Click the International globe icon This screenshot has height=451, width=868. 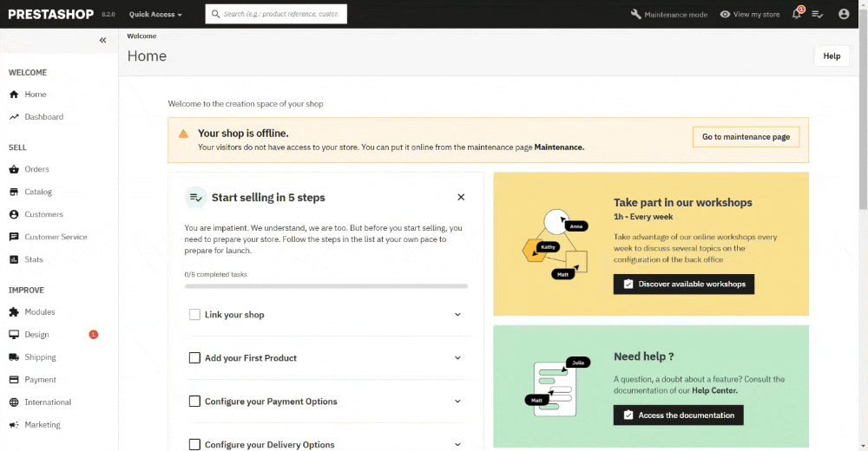[x=14, y=402]
